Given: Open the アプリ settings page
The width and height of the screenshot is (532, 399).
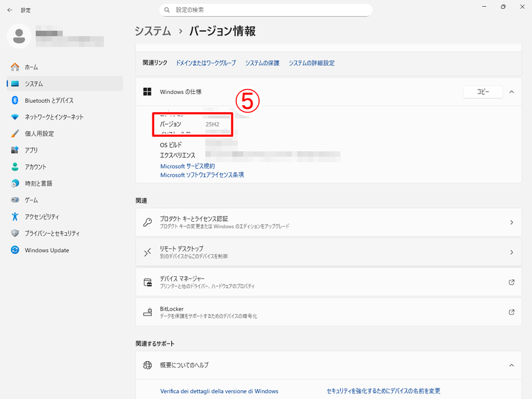Looking at the screenshot, I should 65,150.
